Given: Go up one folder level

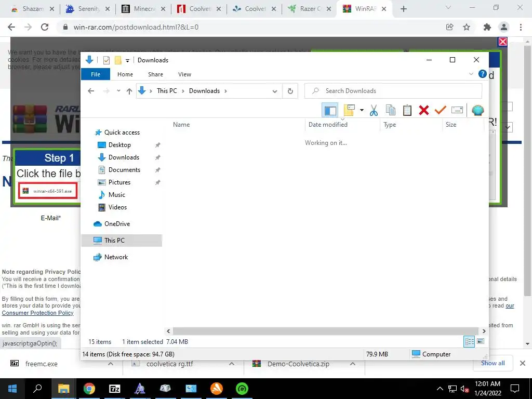Looking at the screenshot, I should (129, 91).
